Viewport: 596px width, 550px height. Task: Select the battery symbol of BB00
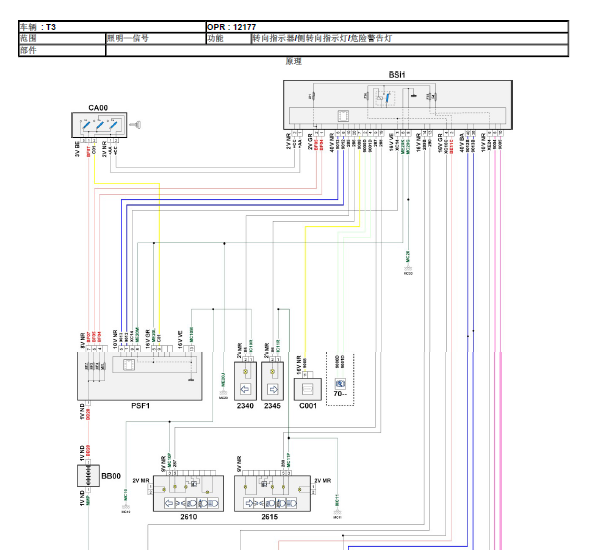pos(88,476)
